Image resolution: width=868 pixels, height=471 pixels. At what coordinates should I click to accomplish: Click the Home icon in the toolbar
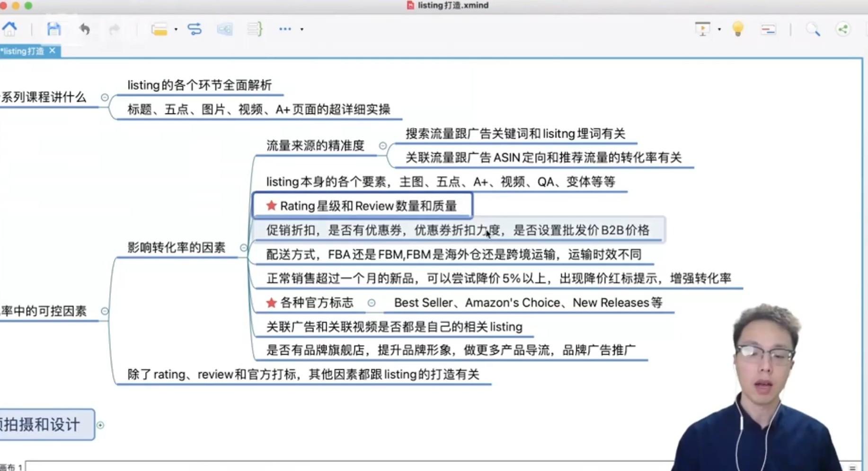[x=10, y=29]
